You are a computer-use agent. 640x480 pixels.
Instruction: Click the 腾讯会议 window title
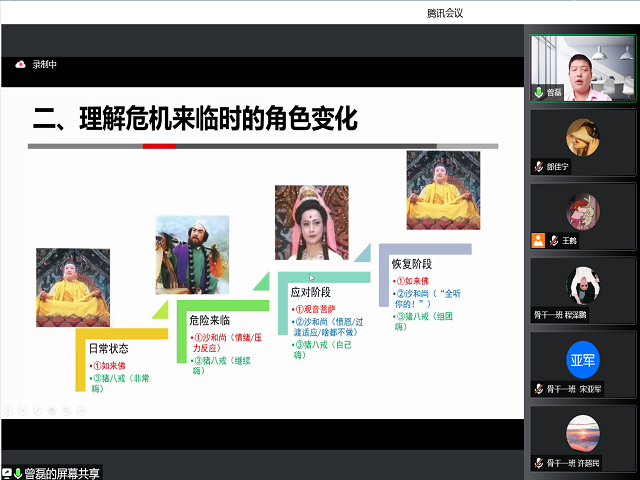tap(445, 13)
